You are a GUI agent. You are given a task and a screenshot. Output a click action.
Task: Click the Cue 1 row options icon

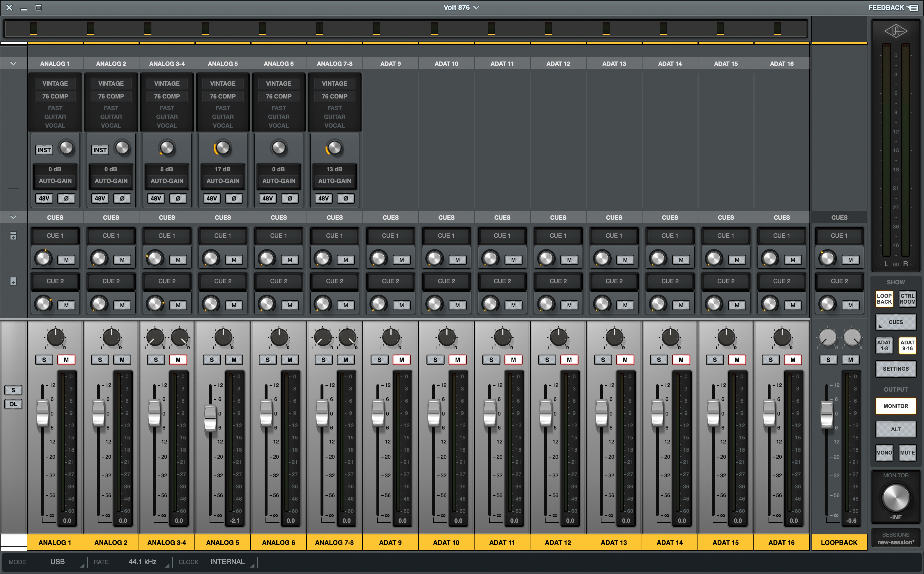(13, 236)
